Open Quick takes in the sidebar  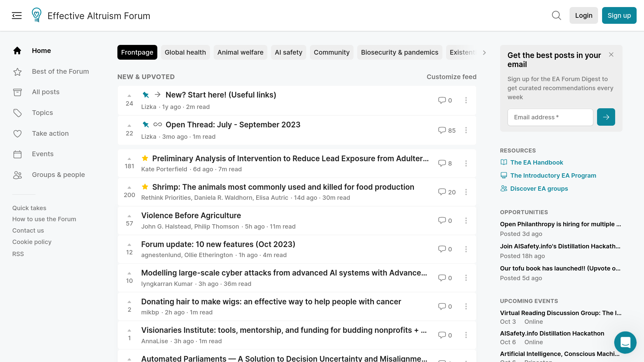[29, 208]
